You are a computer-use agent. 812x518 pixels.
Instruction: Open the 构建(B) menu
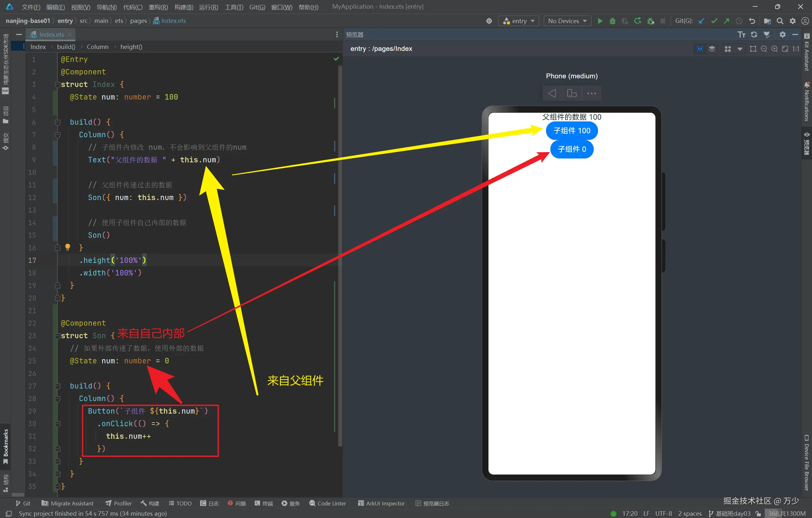[x=184, y=7]
